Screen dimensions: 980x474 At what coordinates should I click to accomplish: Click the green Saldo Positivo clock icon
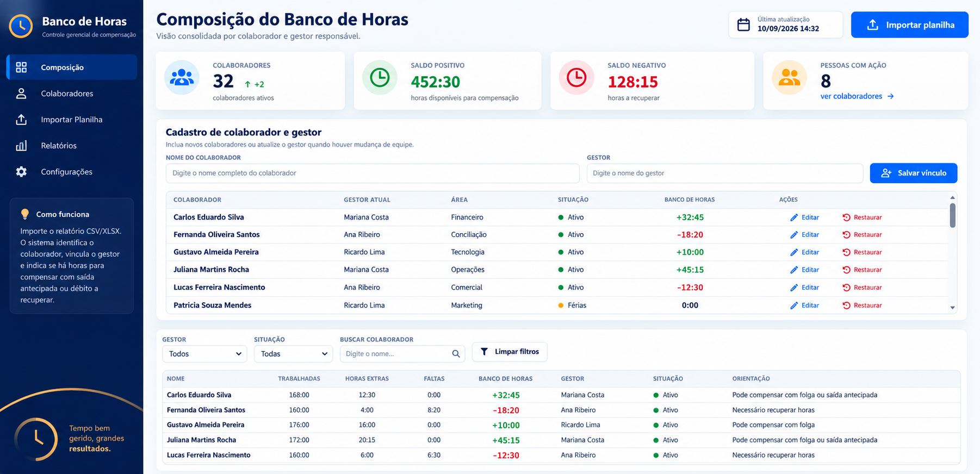(x=380, y=78)
